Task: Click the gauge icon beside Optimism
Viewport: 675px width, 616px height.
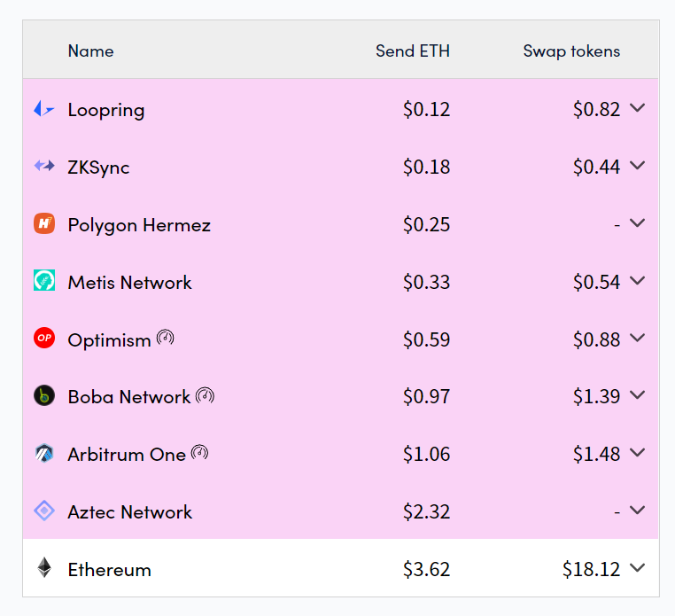Action: pos(166,338)
